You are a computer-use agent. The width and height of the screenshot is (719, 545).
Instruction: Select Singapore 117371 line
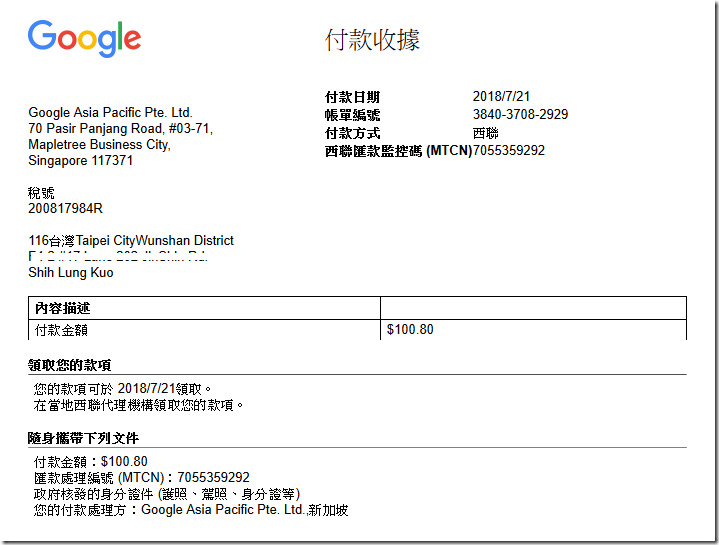80,160
